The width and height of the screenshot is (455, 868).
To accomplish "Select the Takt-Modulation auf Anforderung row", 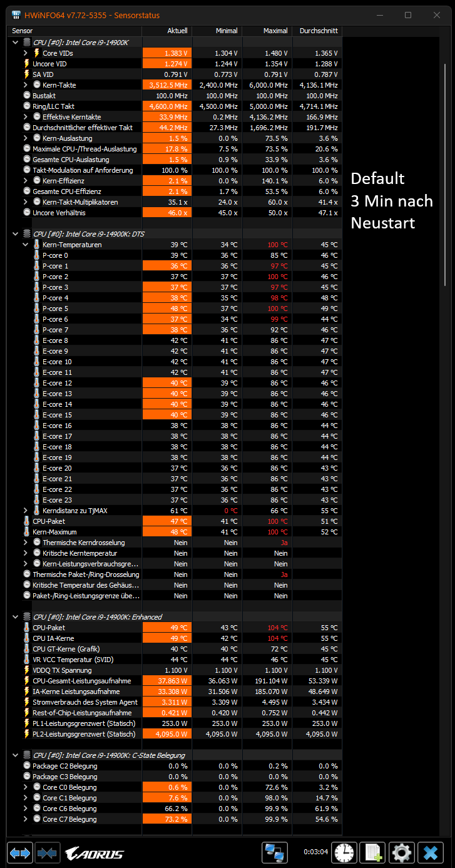I will pyautogui.click(x=175, y=170).
